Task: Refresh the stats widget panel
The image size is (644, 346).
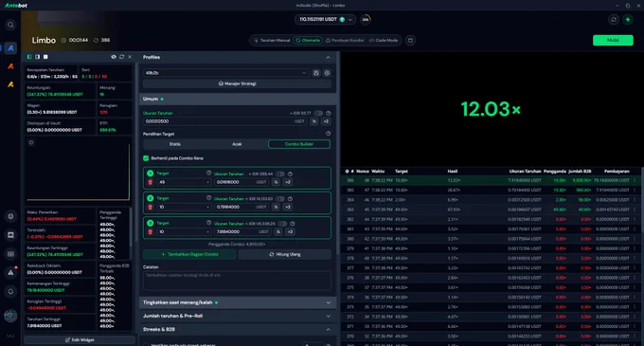Action: click(121, 57)
